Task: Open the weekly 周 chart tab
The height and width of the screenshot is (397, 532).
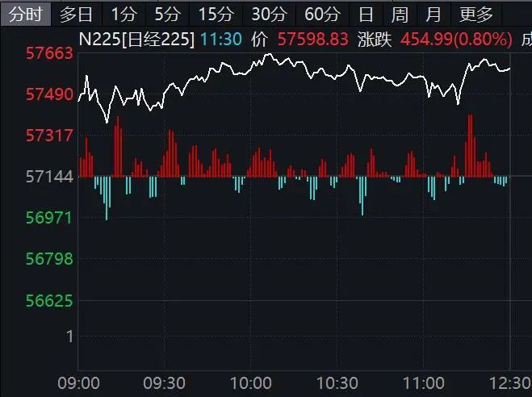Action: point(400,14)
